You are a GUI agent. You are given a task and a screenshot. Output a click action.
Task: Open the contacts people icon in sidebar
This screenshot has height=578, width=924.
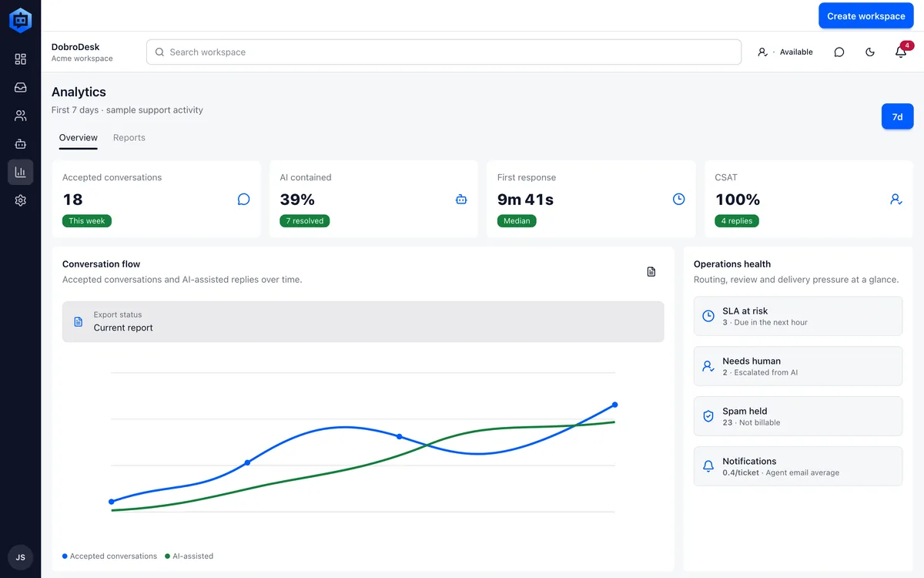[x=20, y=116]
